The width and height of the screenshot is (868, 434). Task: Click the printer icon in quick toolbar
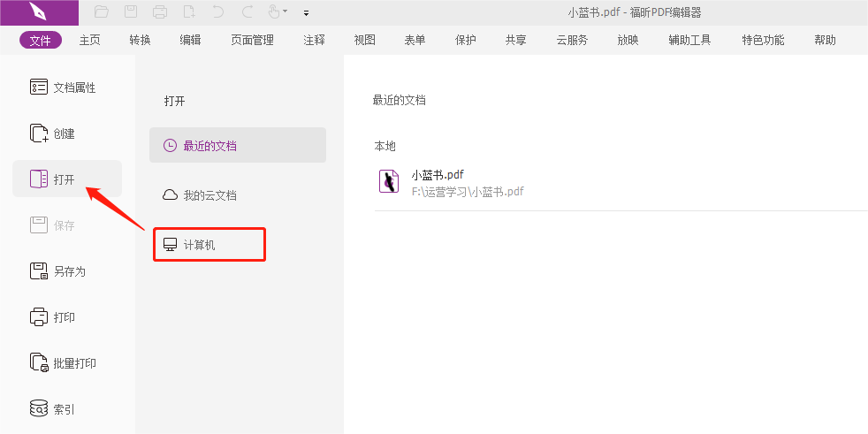point(160,11)
